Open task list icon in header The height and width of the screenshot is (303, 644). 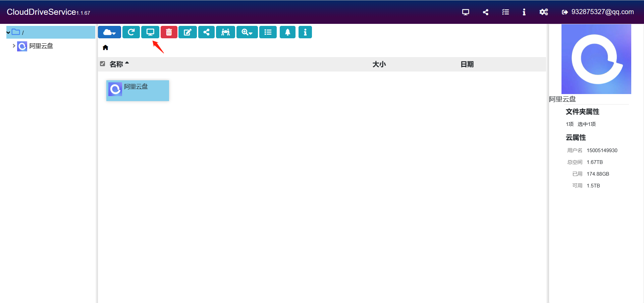click(505, 12)
